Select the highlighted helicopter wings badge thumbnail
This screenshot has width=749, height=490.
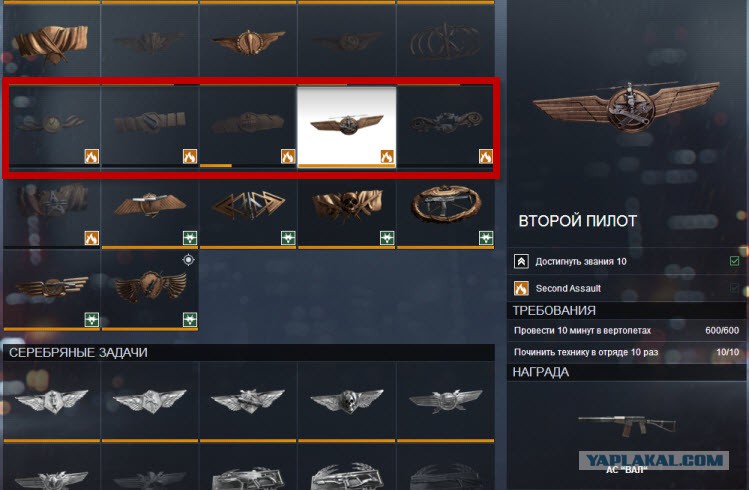(x=347, y=127)
